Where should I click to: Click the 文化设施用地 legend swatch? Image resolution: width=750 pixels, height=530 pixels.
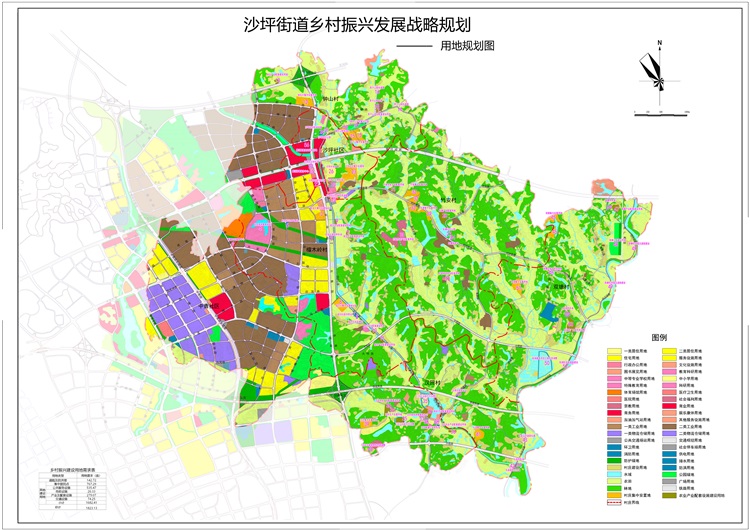pyautogui.click(x=669, y=365)
